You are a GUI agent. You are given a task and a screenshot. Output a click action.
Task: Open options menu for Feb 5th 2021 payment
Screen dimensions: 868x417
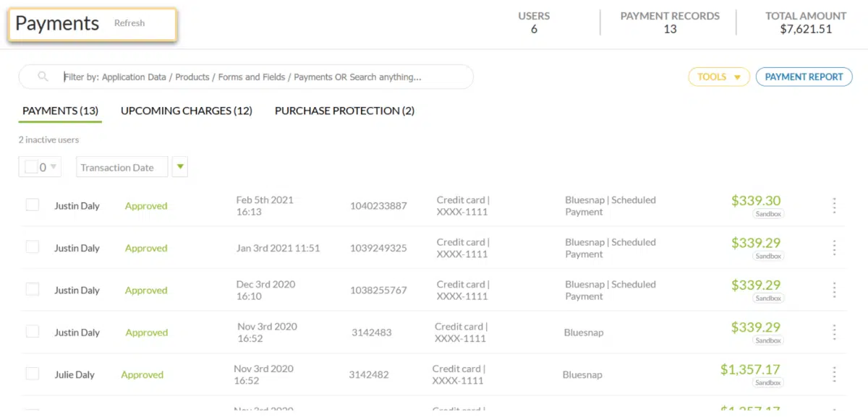coord(834,206)
